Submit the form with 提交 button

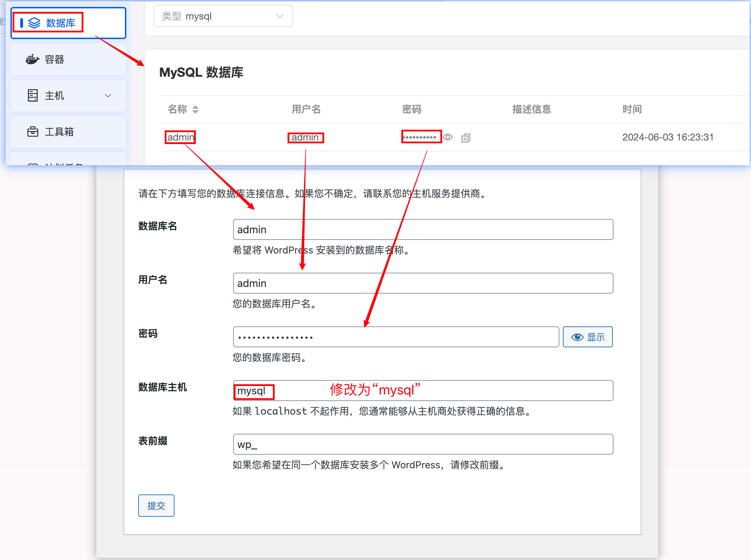[x=156, y=506]
